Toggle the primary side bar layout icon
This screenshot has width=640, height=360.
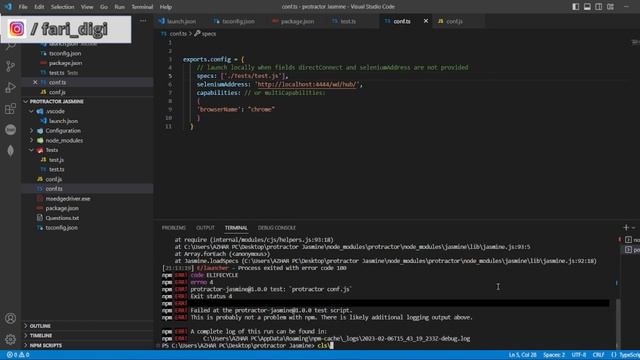coord(576,7)
